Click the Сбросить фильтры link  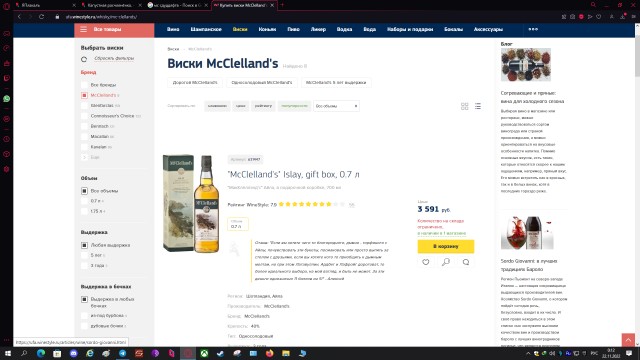(114, 58)
